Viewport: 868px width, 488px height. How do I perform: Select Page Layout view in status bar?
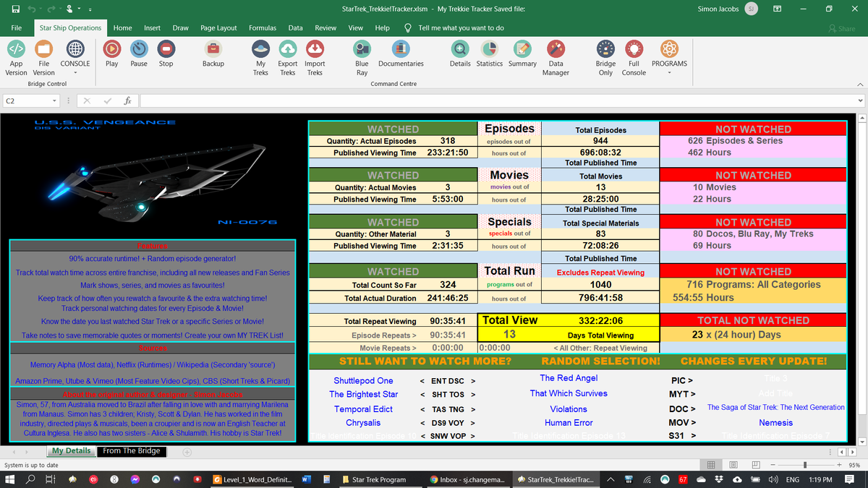pyautogui.click(x=733, y=465)
